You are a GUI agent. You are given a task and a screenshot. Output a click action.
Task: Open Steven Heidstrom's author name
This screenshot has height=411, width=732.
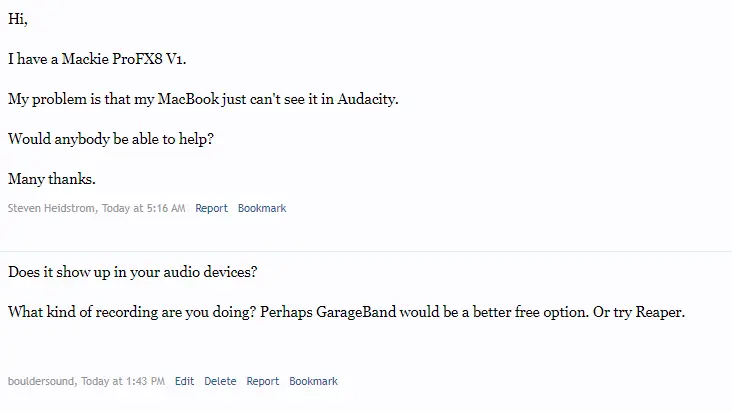[51, 208]
